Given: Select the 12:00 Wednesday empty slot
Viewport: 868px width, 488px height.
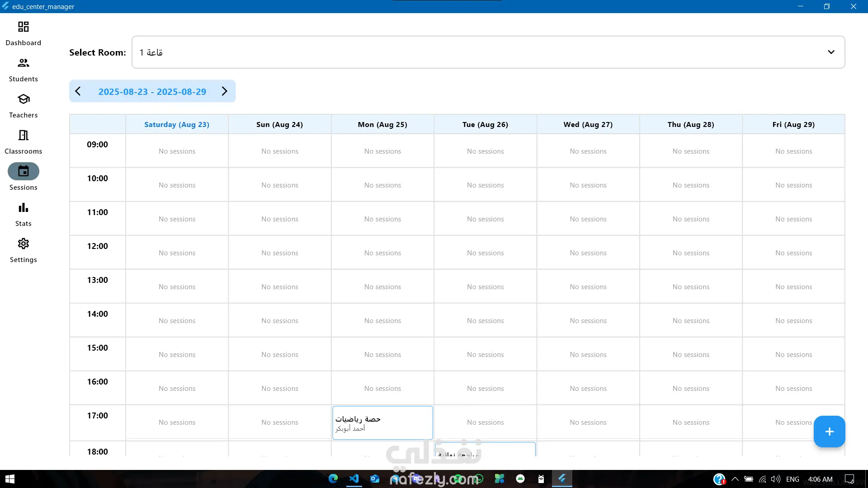Looking at the screenshot, I should 588,253.
